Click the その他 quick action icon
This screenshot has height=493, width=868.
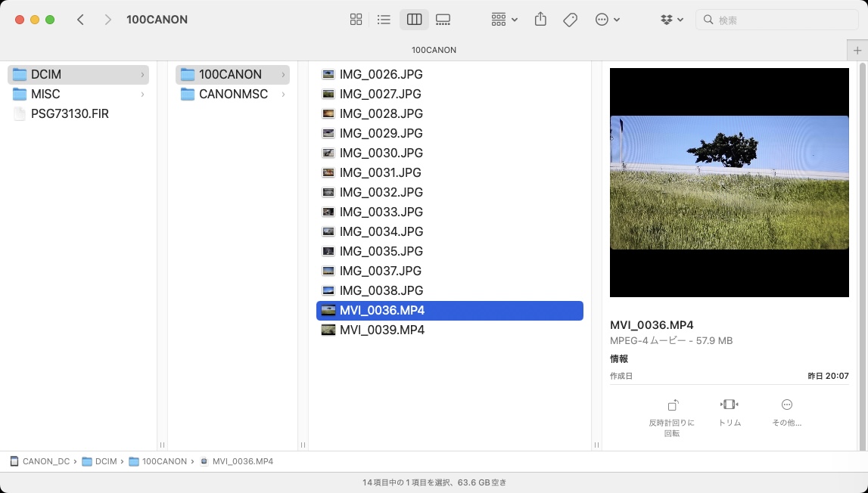[x=786, y=406]
